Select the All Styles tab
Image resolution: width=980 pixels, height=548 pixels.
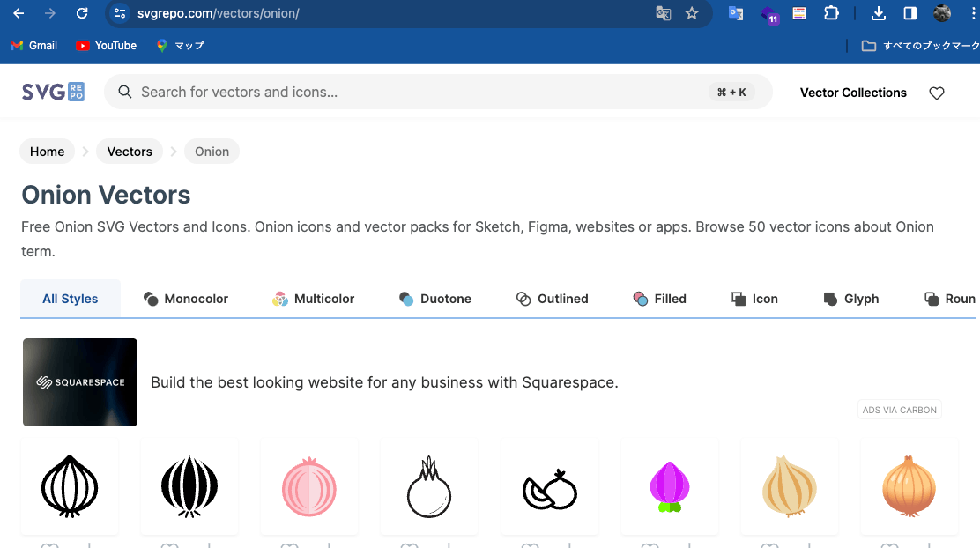point(70,299)
